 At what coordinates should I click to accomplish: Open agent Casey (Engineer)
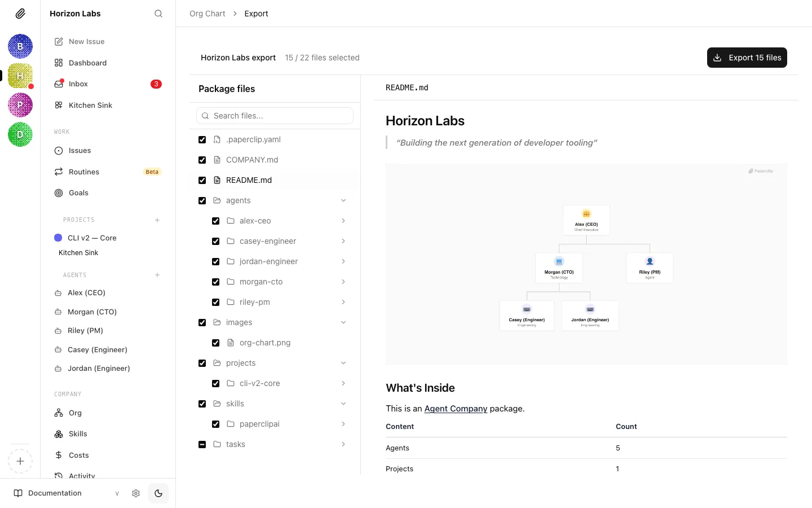tap(108, 349)
